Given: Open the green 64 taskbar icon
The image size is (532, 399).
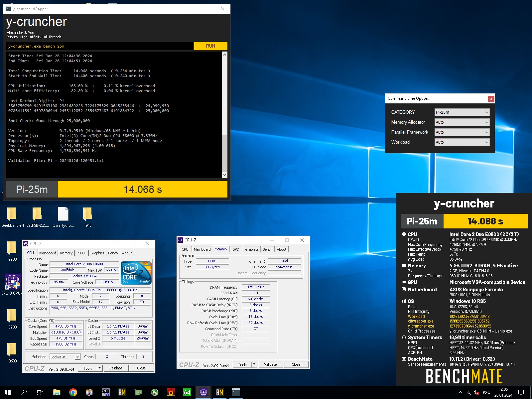Looking at the screenshot, I should coord(187,392).
